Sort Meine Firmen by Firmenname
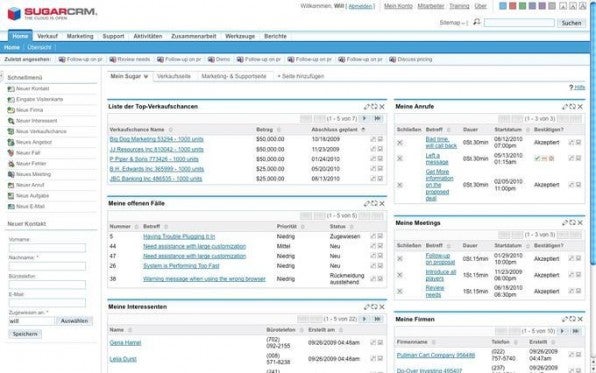 click(x=412, y=342)
